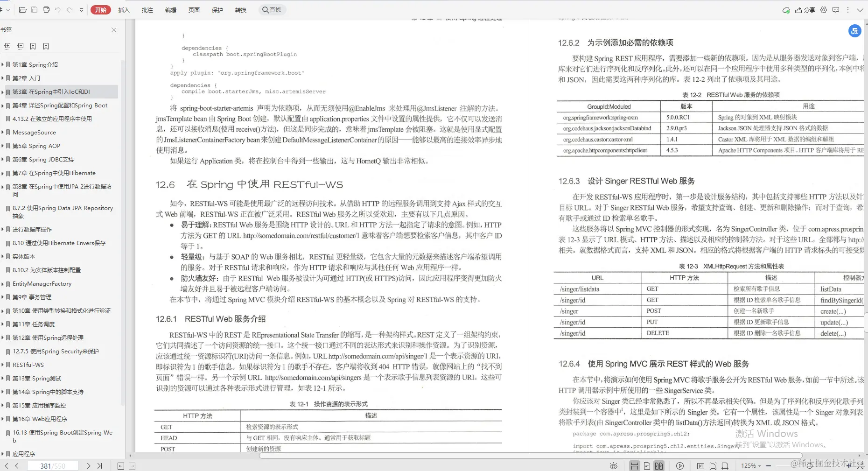Zoom in using the plus control
Viewport: 868px width, 471px height.
point(849,465)
